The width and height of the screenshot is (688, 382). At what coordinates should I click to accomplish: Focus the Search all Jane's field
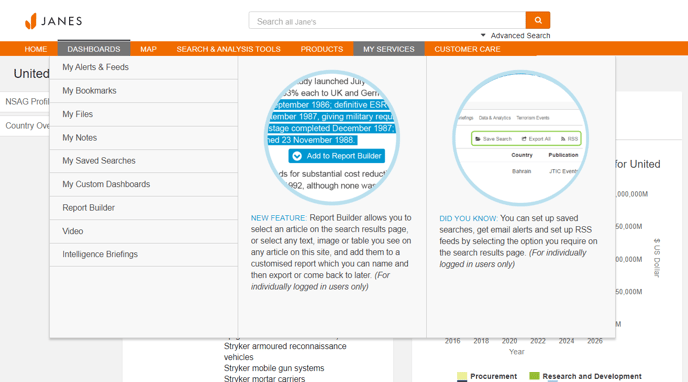click(387, 21)
